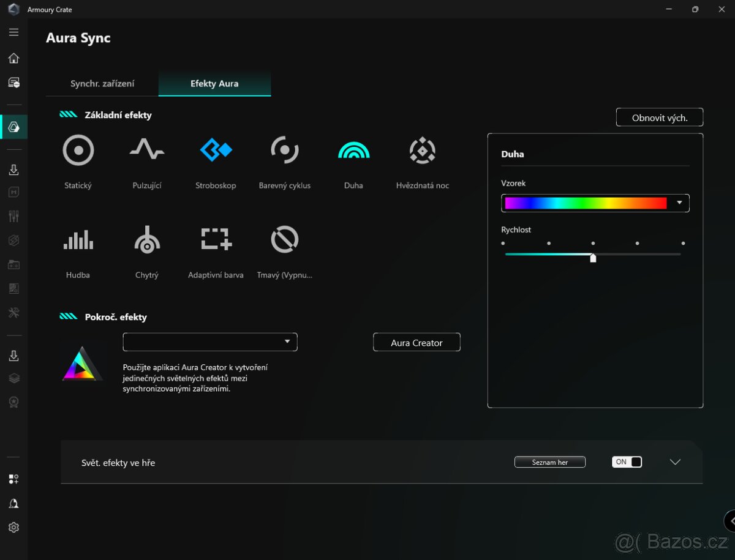
Task: Activate the Stroboskop effect
Action: (x=216, y=150)
